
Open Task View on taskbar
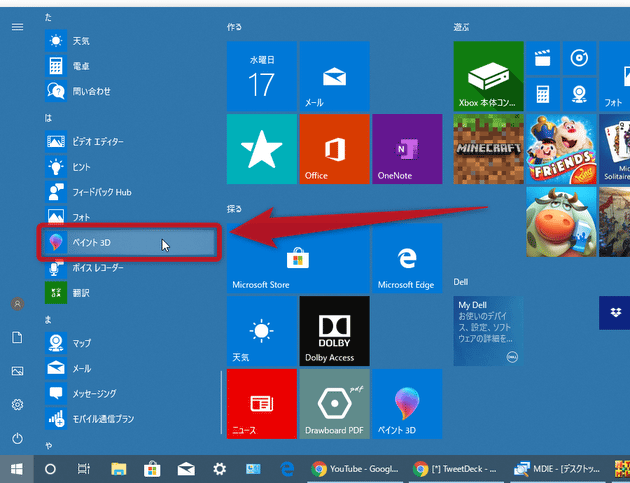(x=84, y=469)
